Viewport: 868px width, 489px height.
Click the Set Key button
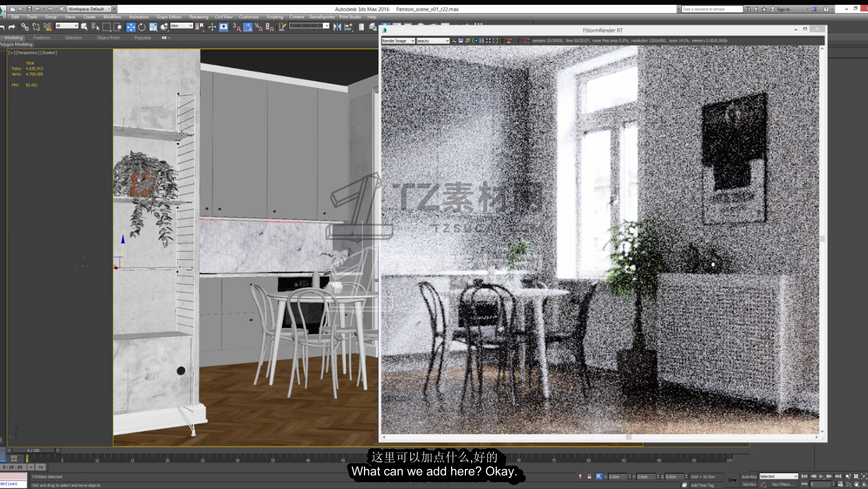pyautogui.click(x=749, y=484)
